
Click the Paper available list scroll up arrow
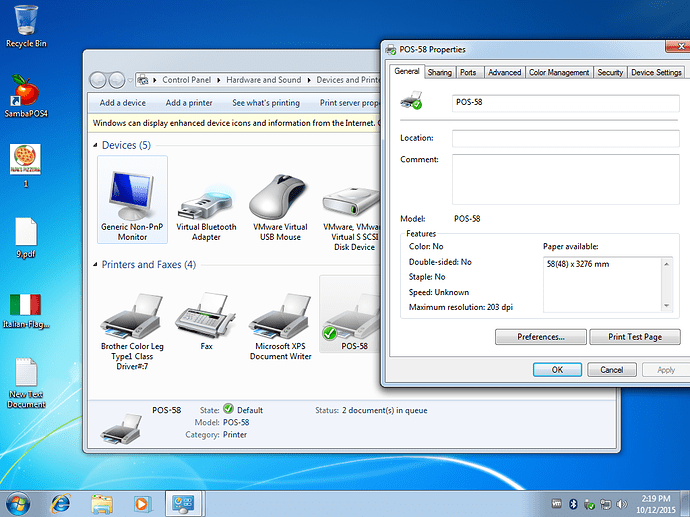[667, 264]
